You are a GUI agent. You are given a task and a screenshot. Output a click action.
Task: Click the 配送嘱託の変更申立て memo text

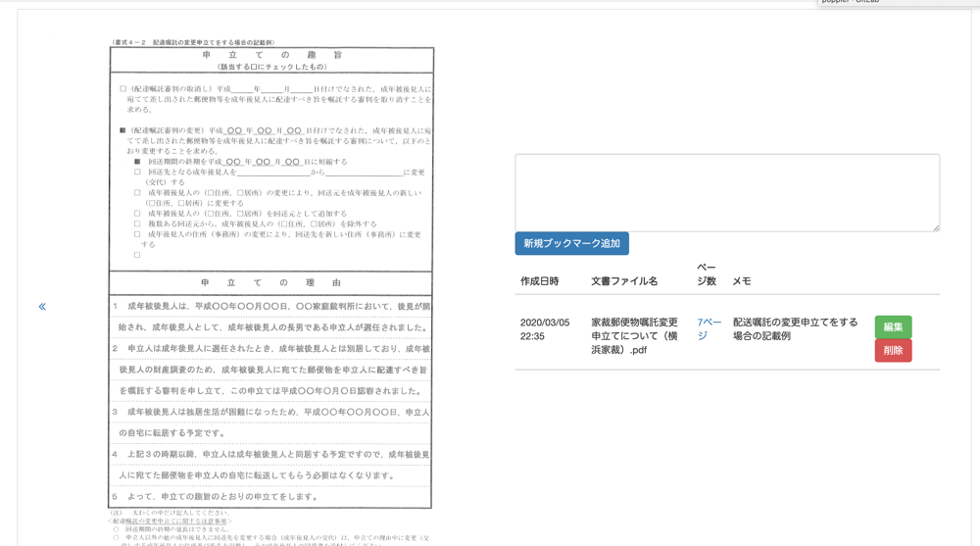point(795,328)
